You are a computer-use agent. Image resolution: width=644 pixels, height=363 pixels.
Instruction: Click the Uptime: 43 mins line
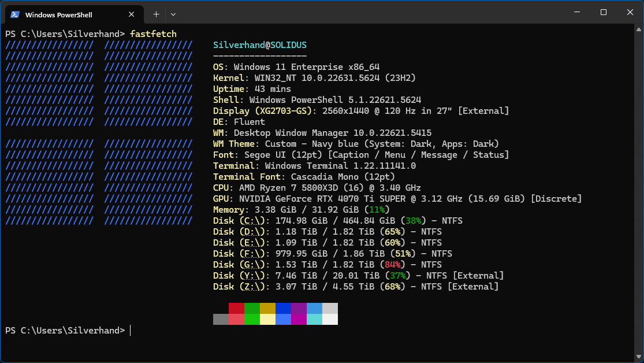[x=252, y=89]
